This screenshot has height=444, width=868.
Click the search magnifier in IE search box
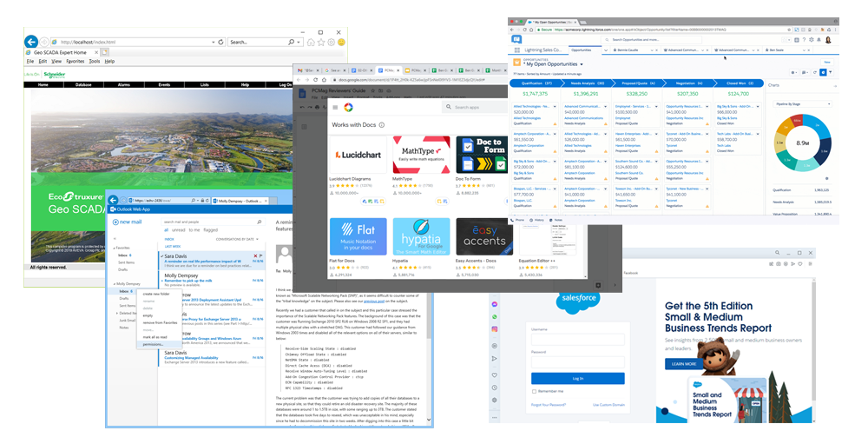pyautogui.click(x=291, y=42)
